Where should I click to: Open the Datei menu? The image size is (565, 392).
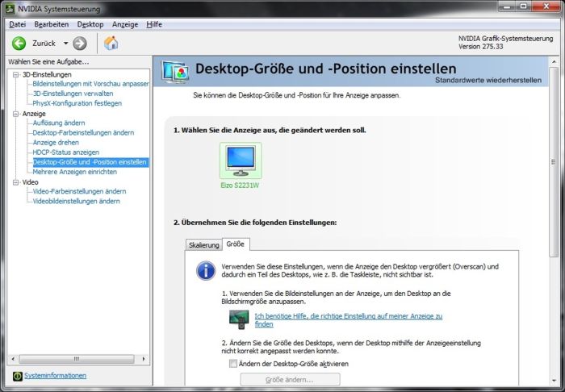[x=18, y=24]
